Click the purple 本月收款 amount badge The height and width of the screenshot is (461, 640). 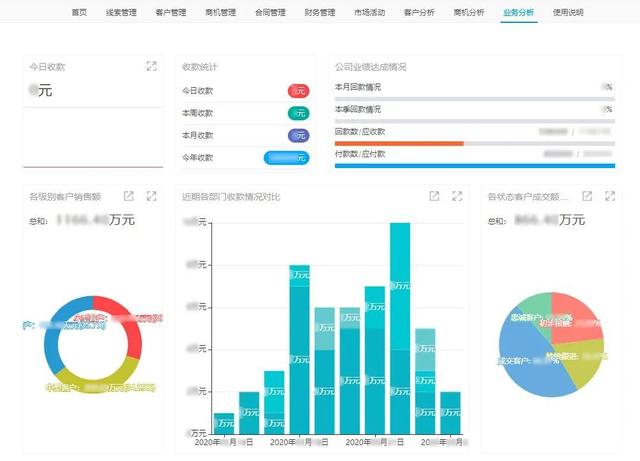click(x=298, y=135)
